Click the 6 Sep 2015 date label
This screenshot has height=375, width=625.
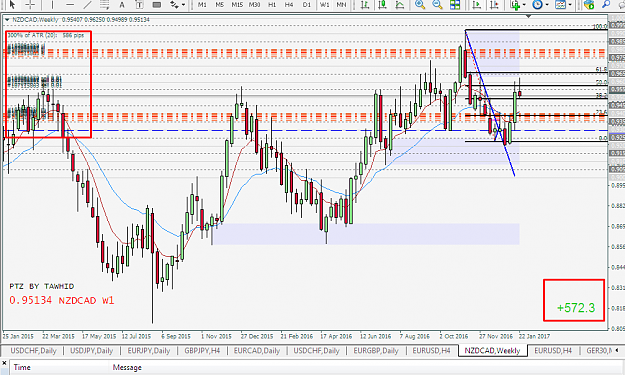click(176, 336)
